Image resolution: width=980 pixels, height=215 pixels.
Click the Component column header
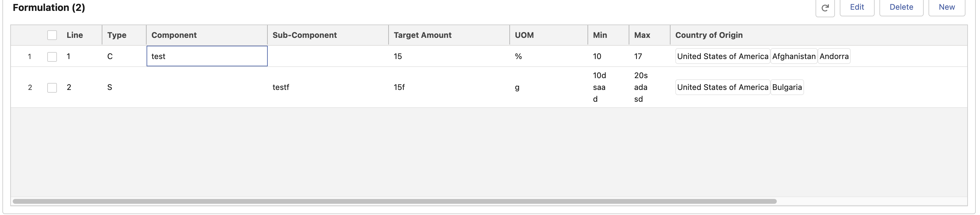coord(174,35)
